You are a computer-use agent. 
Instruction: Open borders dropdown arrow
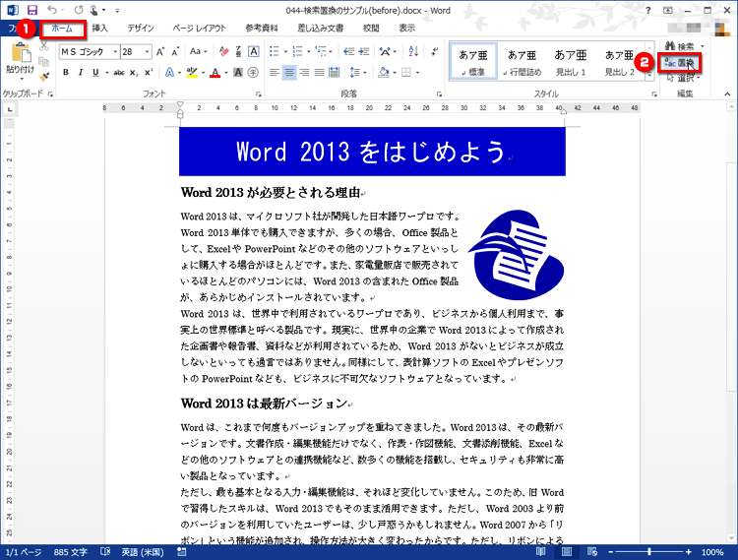click(417, 73)
